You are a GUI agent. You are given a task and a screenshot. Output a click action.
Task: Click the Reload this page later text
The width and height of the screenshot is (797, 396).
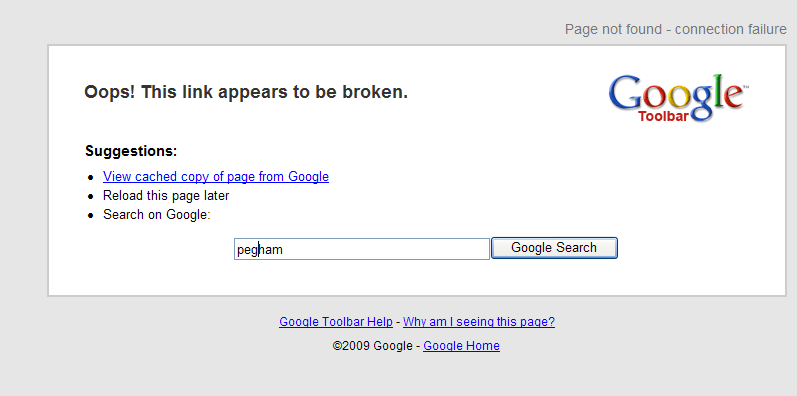[x=166, y=196]
